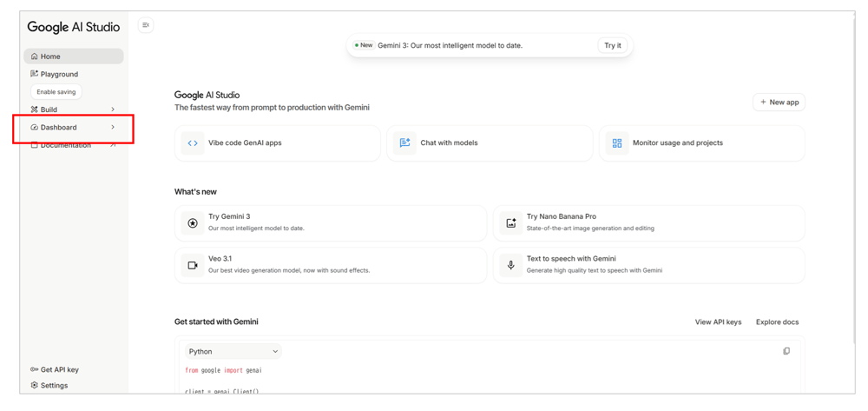Click the Text to speech microphone icon
The height and width of the screenshot is (411, 868).
511,265
